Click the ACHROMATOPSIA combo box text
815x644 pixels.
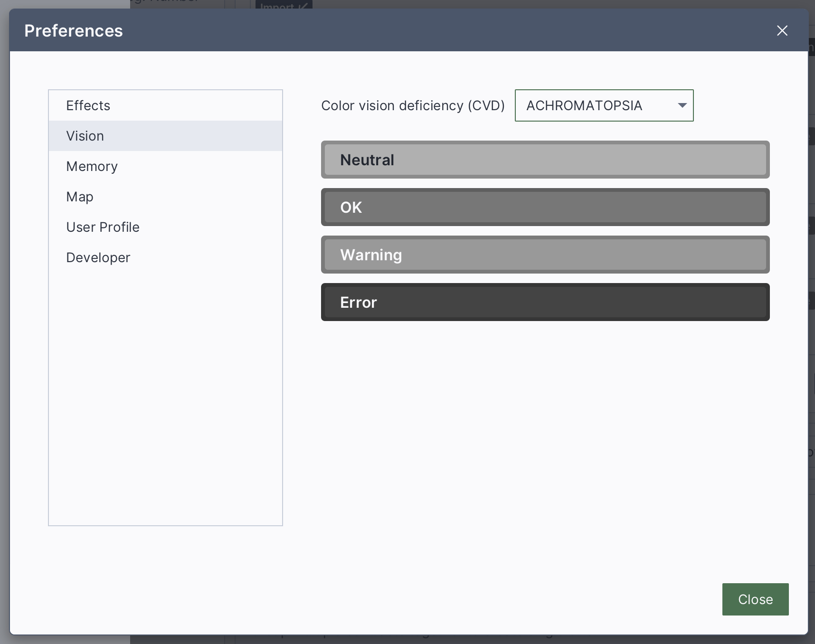point(584,105)
